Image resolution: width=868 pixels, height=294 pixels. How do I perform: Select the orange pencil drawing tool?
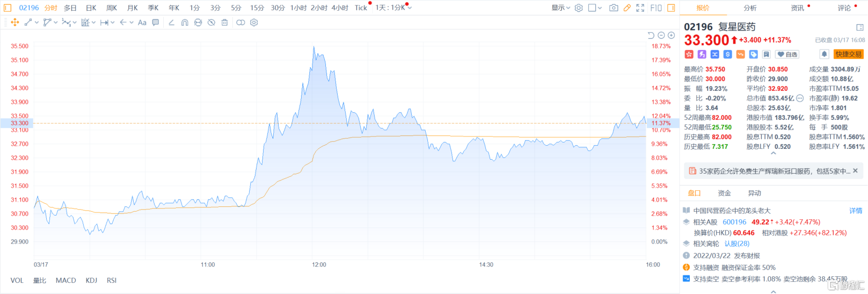point(627,8)
